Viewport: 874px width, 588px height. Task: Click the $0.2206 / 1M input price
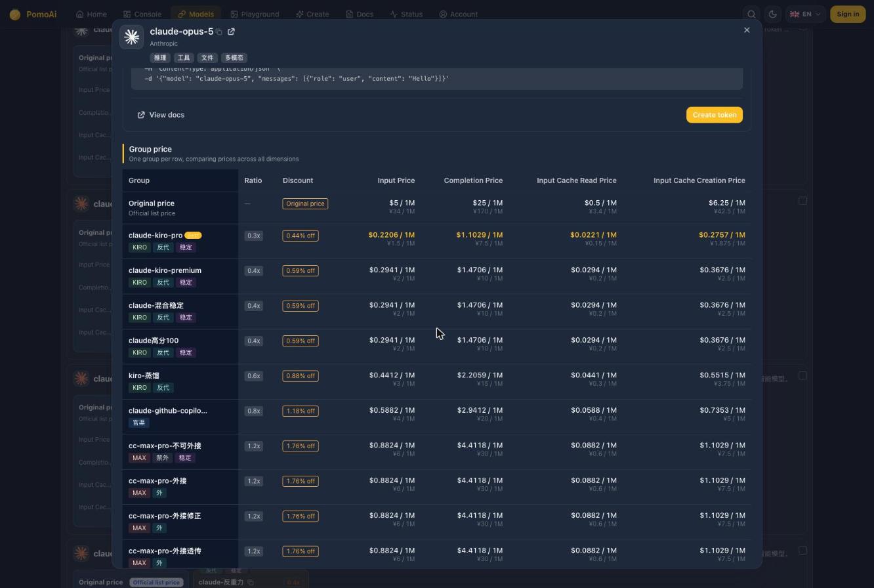[391, 235]
